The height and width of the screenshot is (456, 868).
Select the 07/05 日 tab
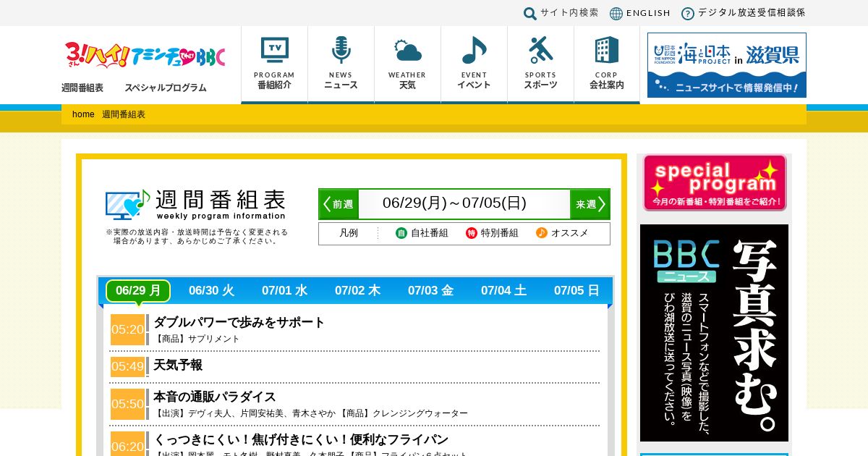(576, 291)
